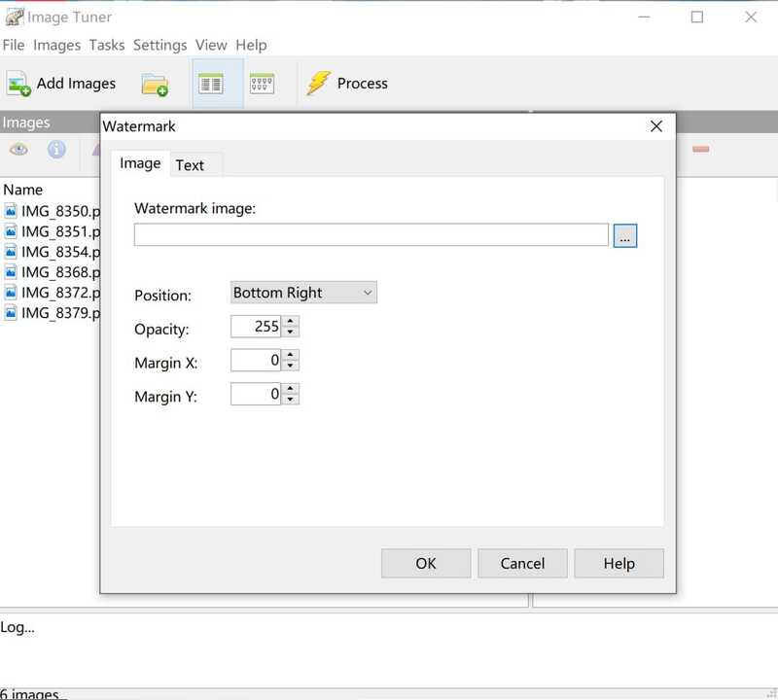Click the add folder icon in toolbar
778x700 pixels.
[x=155, y=84]
